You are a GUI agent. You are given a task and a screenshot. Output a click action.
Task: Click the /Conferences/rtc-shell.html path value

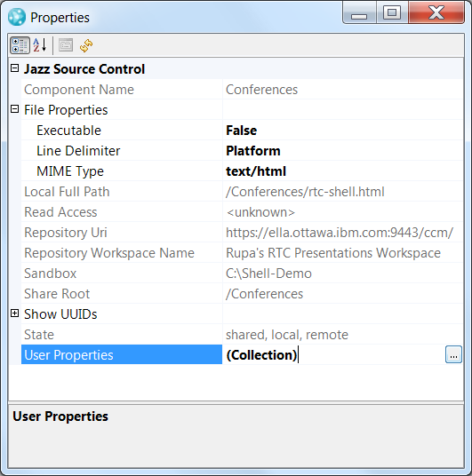(305, 192)
